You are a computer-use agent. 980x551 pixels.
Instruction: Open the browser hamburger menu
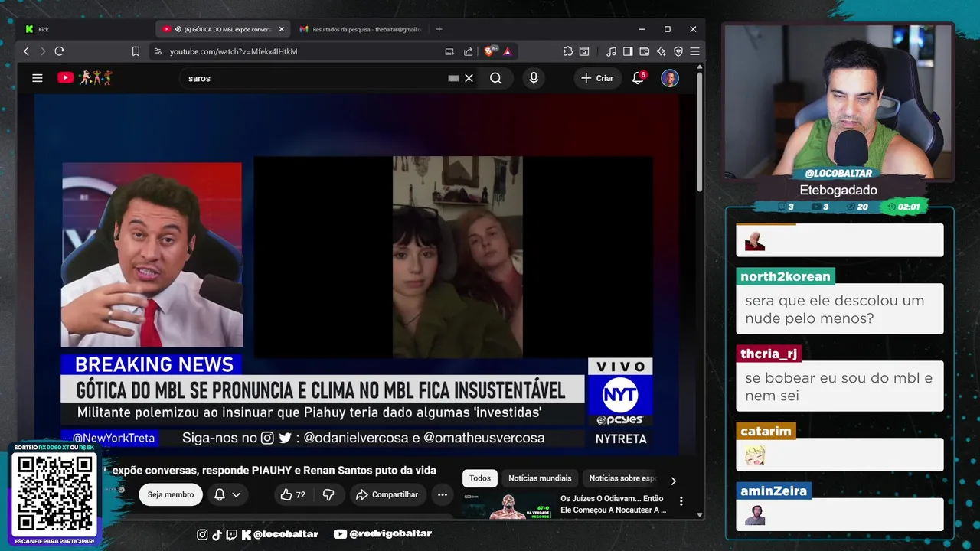point(694,51)
